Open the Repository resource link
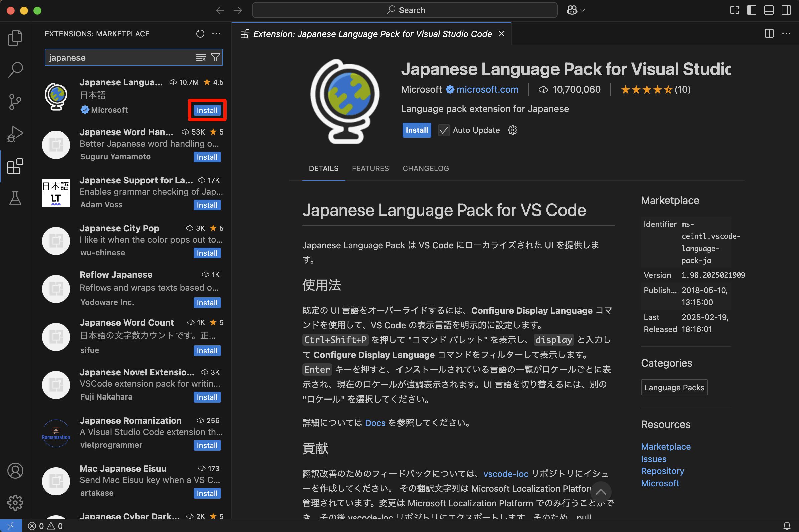Viewport: 799px width, 532px height. tap(662, 471)
